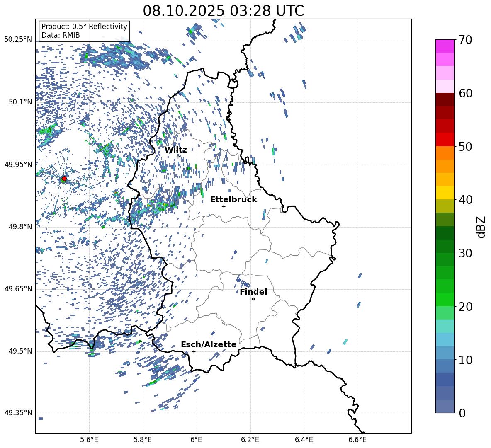Click the colorbar tick label 0
This screenshot has height=448, width=491.
point(462,413)
